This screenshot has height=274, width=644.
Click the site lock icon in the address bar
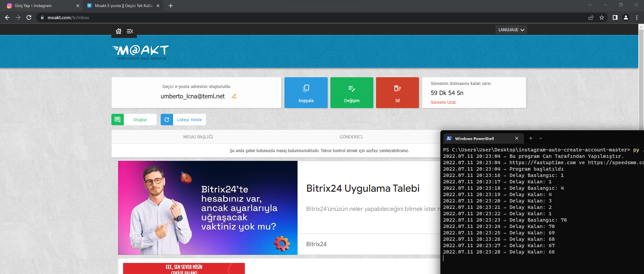point(42,17)
